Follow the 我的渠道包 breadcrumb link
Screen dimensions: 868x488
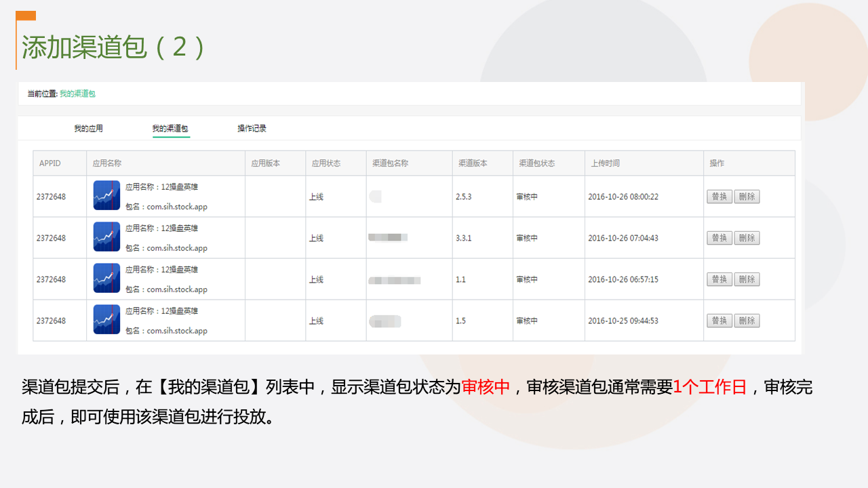tap(77, 94)
